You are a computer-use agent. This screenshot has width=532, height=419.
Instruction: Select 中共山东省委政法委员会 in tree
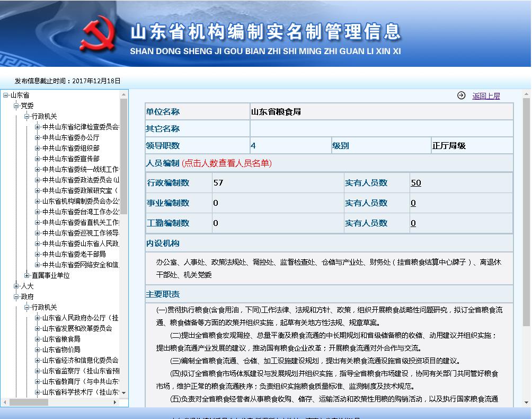81,180
